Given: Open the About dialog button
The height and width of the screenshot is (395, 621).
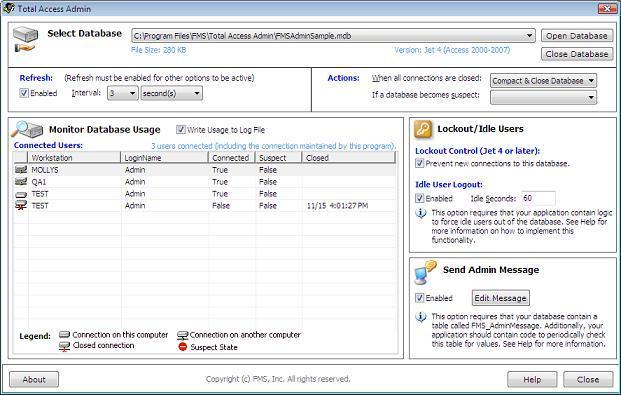Looking at the screenshot, I should click(34, 380).
